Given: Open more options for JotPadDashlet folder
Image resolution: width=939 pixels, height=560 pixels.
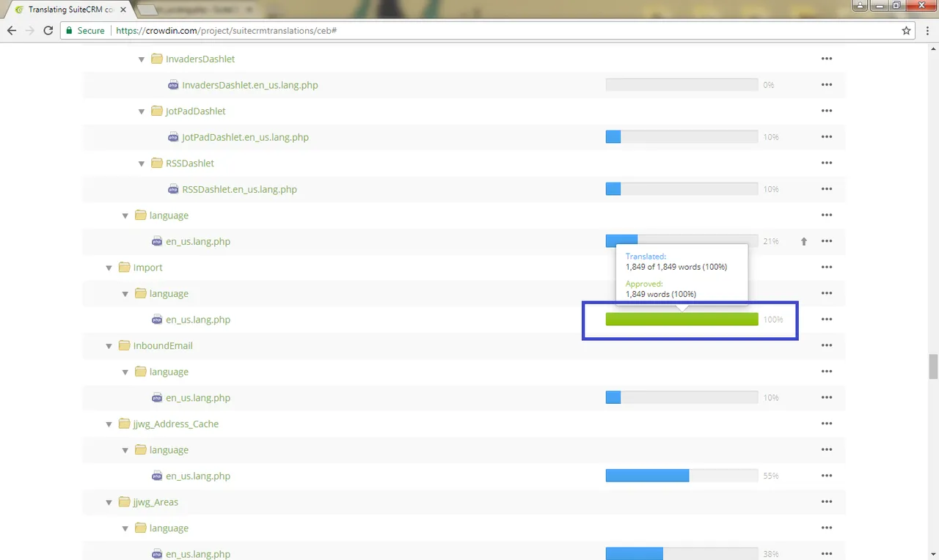Looking at the screenshot, I should pyautogui.click(x=827, y=111).
